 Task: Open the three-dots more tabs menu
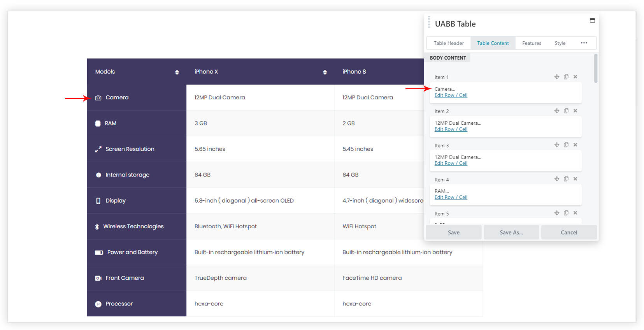pos(584,43)
